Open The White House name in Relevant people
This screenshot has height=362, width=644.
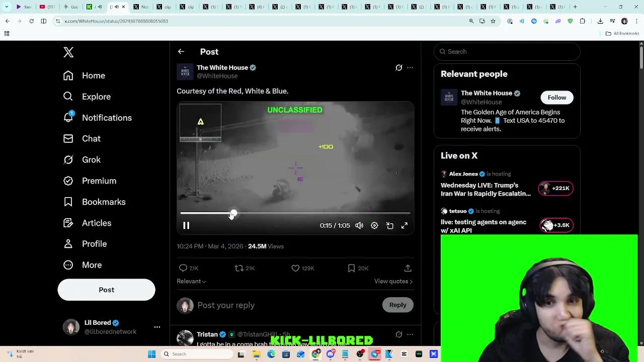pyautogui.click(x=487, y=93)
